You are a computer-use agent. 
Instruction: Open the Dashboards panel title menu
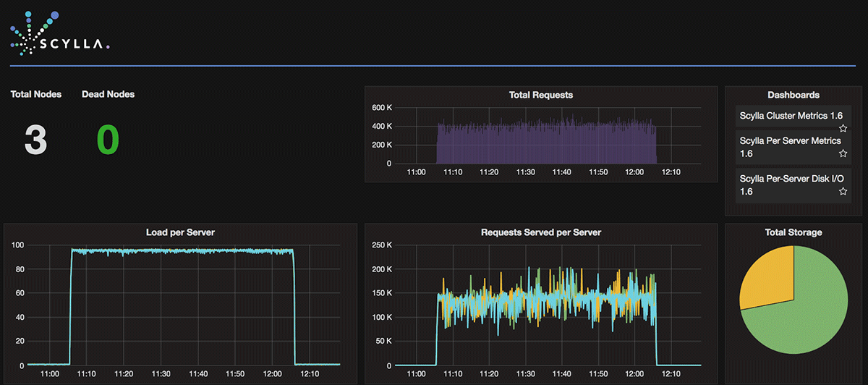pos(793,95)
